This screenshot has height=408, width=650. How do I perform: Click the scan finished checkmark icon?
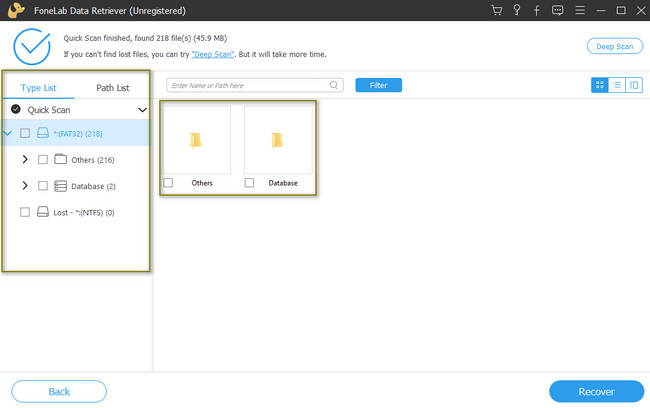(x=32, y=46)
